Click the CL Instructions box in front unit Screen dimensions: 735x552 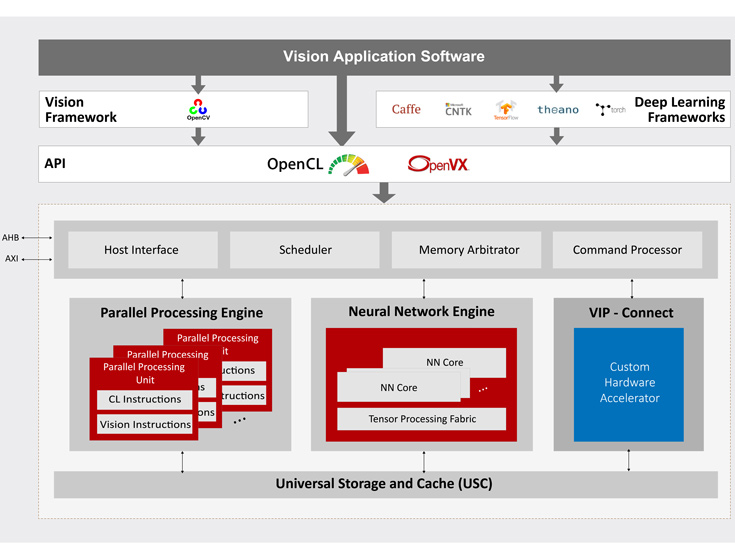coord(145,399)
